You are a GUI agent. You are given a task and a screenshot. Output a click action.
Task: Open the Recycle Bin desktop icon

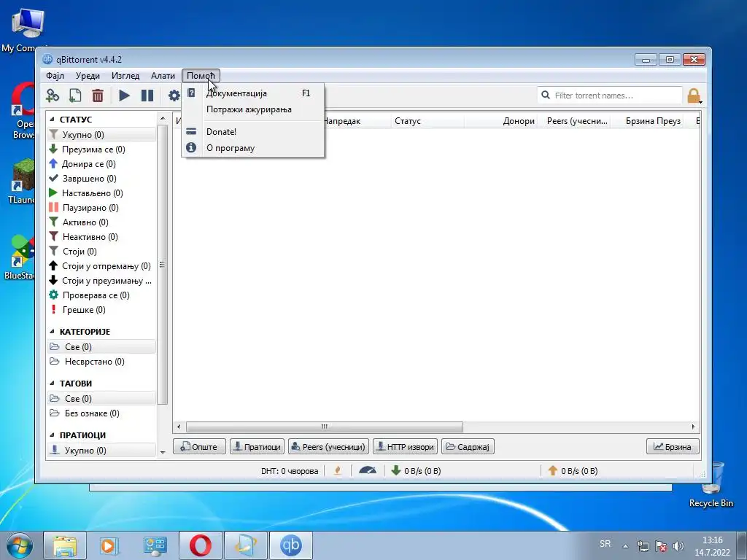[x=711, y=485]
